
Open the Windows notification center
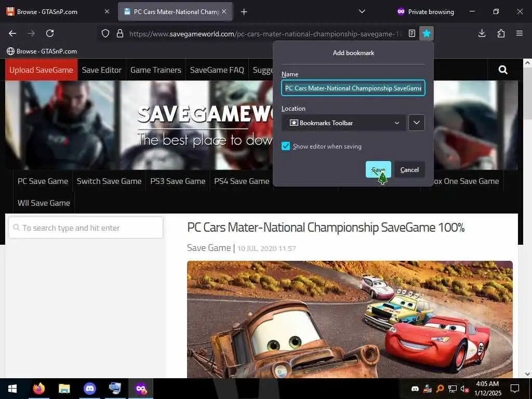pos(515,389)
